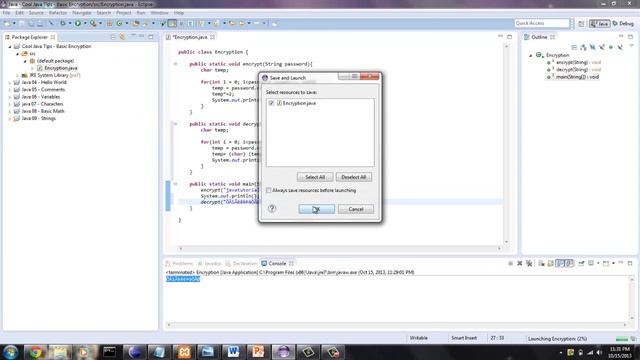Viewport: 640px width, 360px height.
Task: Open the Navigate menu
Action: coord(82,13)
